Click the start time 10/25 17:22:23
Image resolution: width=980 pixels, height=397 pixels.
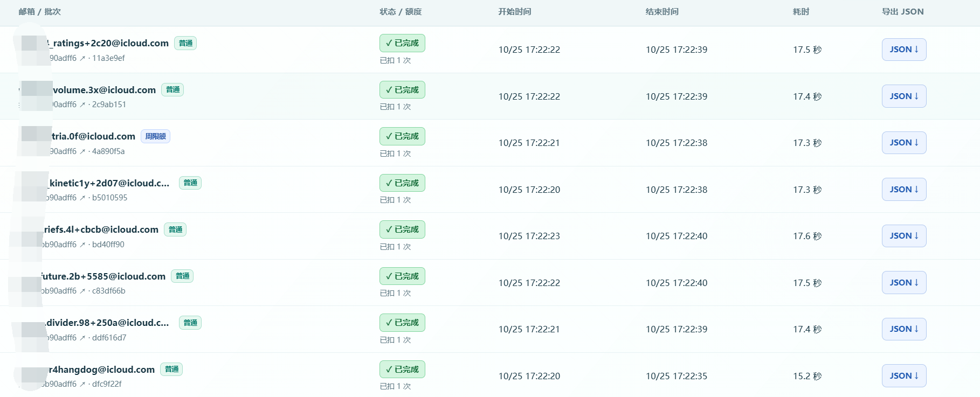tap(529, 236)
